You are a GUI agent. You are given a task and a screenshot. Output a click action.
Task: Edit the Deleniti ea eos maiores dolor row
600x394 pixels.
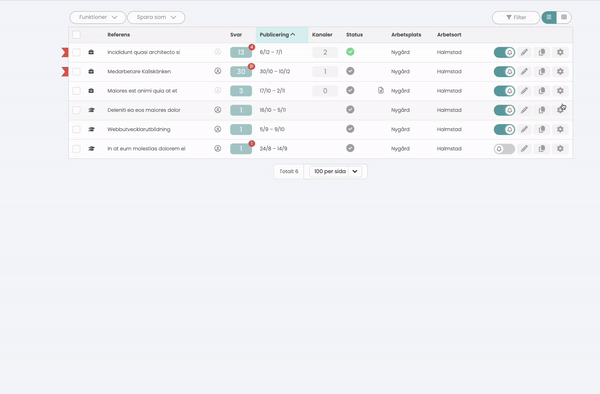coord(524,110)
